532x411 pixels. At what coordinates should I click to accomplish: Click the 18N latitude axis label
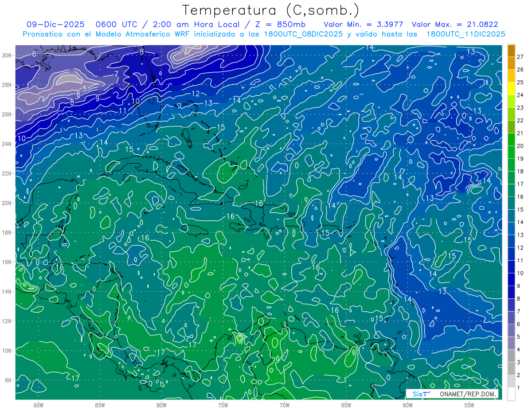(x=7, y=232)
